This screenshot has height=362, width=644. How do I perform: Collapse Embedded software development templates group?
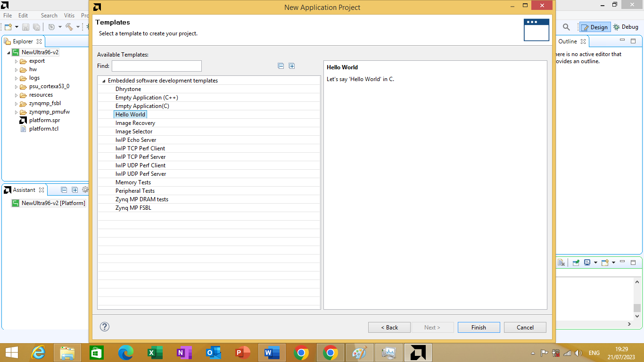coord(104,81)
